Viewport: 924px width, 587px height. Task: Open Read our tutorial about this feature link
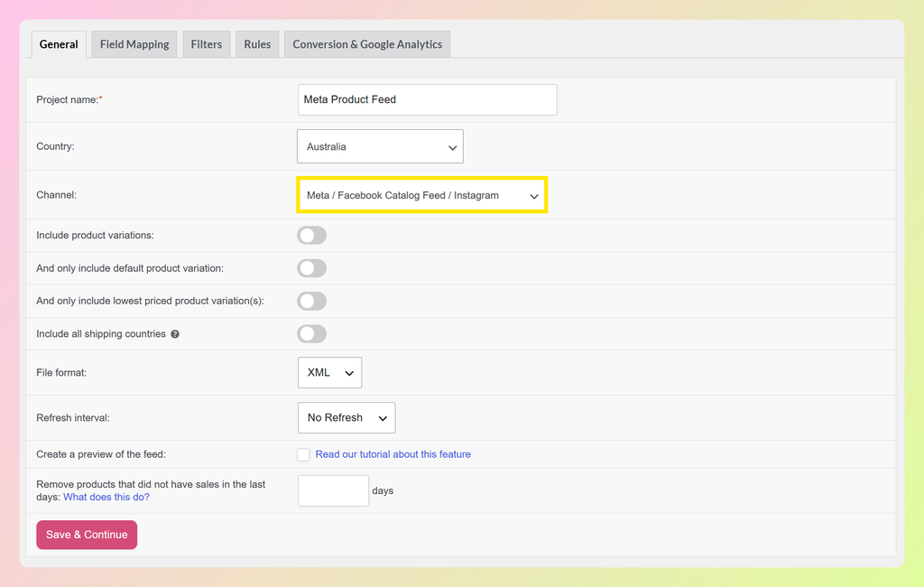[393, 454]
